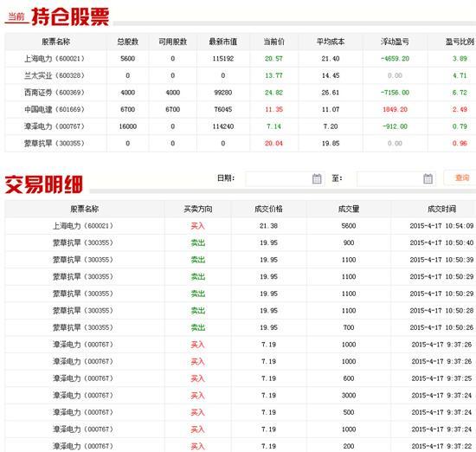Viewport: 476px width, 452px height.
Task: Click the 浮动盈亏 column header
Action: 395,42
